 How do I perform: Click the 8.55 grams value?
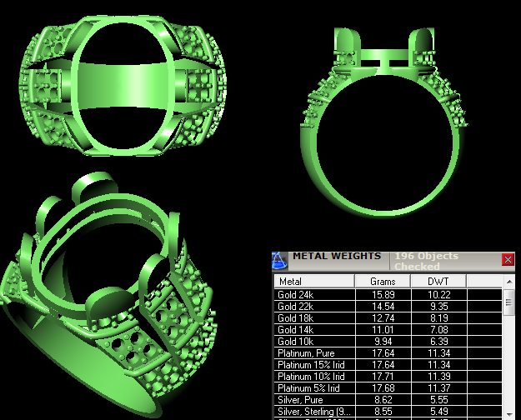(383, 411)
